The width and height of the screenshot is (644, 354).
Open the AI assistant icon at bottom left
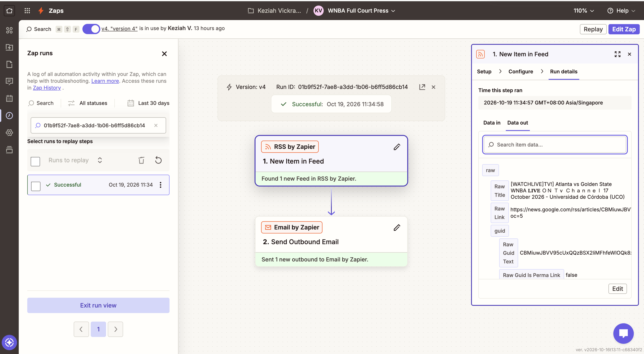tap(9, 342)
